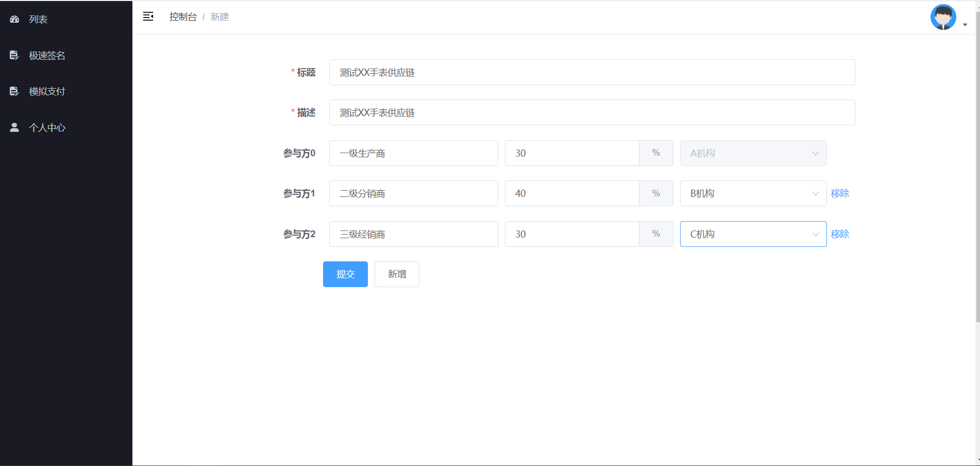Focus the 标题 input field
Image resolution: width=980 pixels, height=466 pixels.
(592, 72)
